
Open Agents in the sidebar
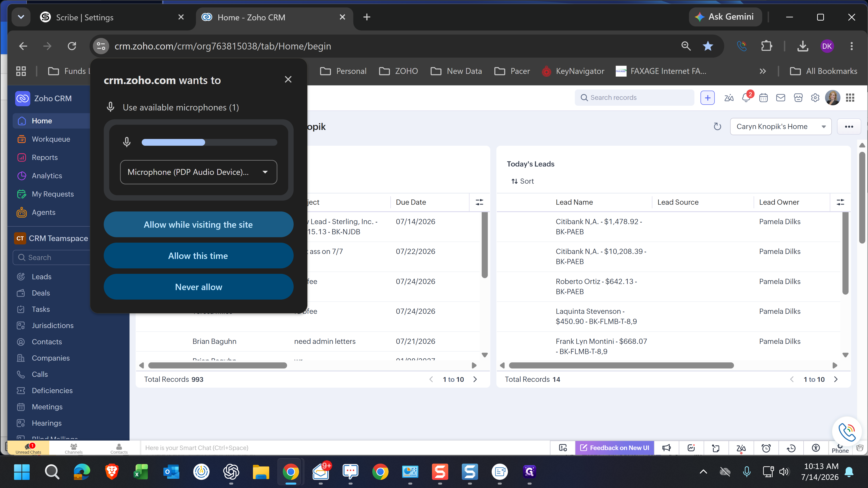point(43,212)
